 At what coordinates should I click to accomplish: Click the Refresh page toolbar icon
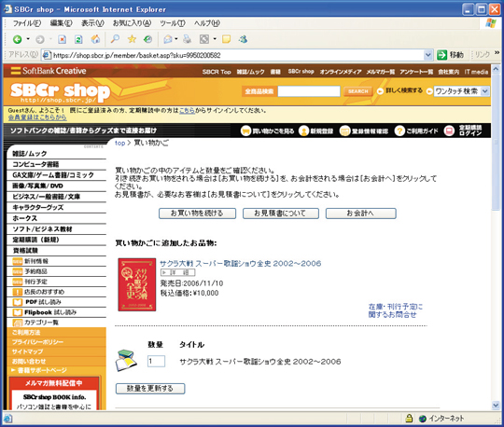coord(78,39)
